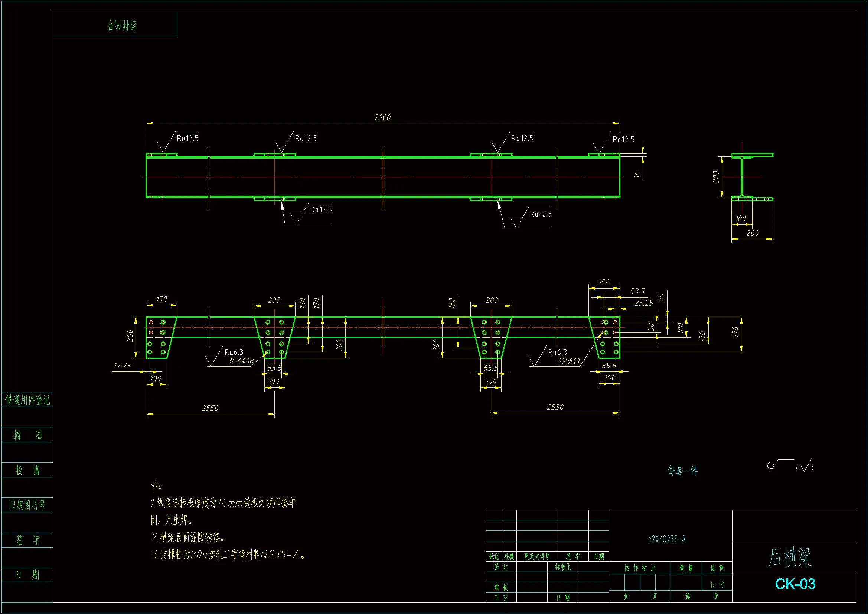Click the CK-03 drawing number
This screenshot has height=614, width=868.
[794, 584]
